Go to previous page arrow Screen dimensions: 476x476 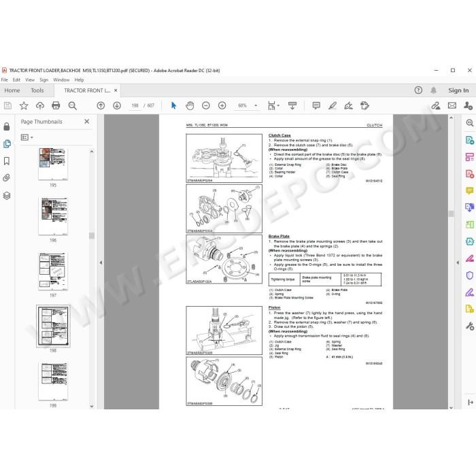101,105
